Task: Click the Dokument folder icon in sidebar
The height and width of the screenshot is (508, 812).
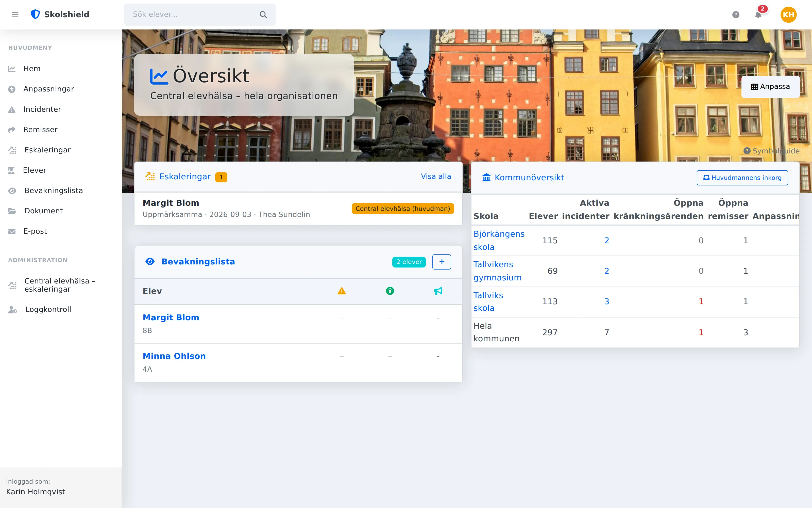Action: click(x=12, y=211)
